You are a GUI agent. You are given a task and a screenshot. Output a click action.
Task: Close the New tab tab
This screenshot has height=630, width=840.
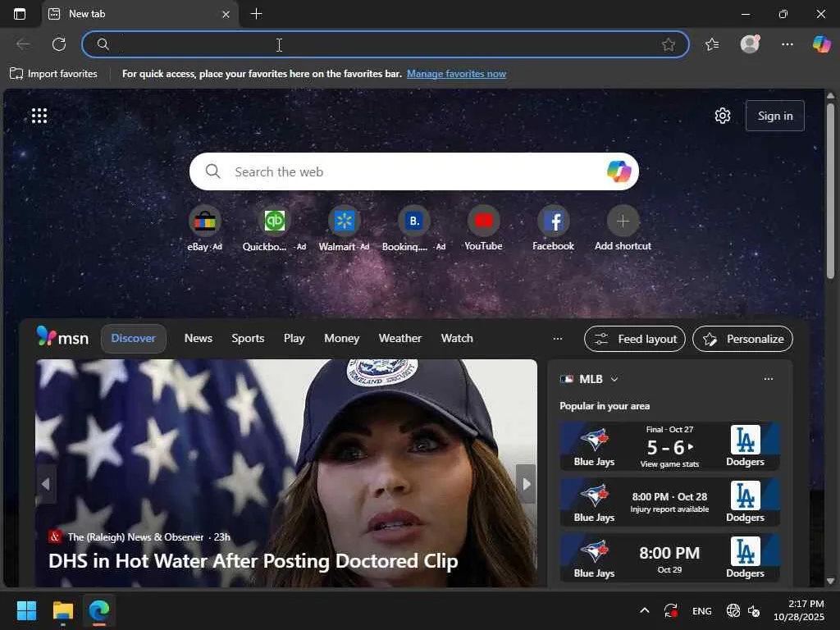pos(226,15)
